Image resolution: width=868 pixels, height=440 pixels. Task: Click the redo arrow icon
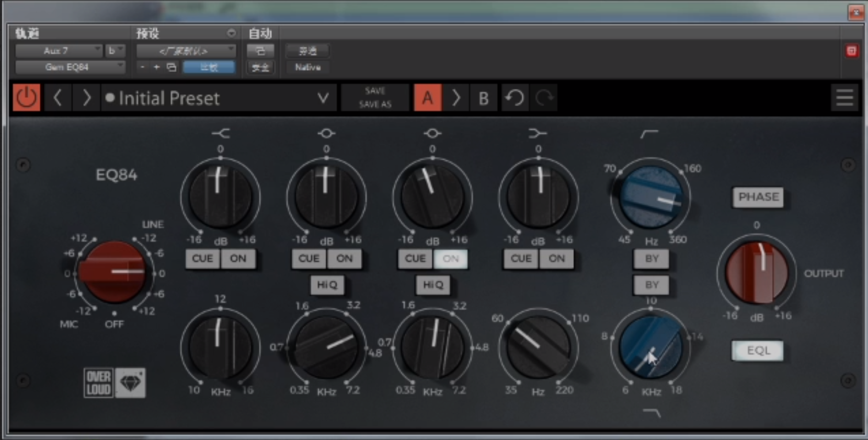(544, 98)
